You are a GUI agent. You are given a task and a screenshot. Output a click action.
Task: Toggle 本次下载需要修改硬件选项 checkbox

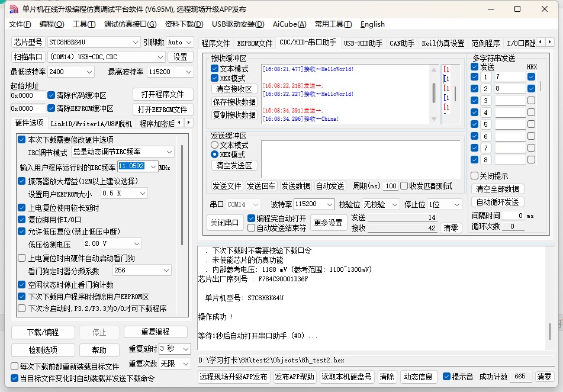[x=21, y=139]
